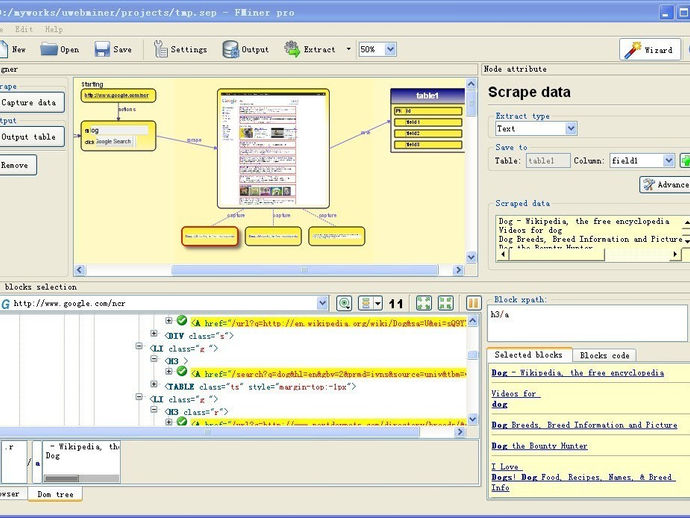The height and width of the screenshot is (518, 690).
Task: Open the Output database icon
Action: pos(231,49)
